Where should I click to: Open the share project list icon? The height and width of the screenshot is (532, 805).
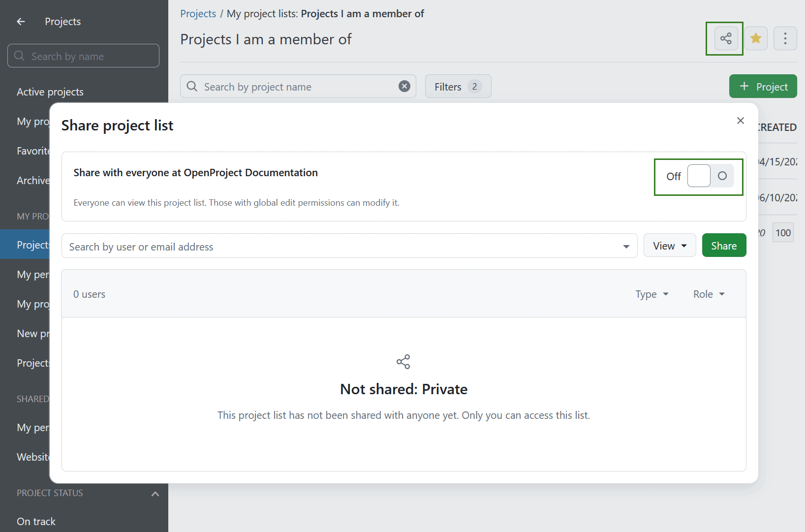[x=724, y=38]
